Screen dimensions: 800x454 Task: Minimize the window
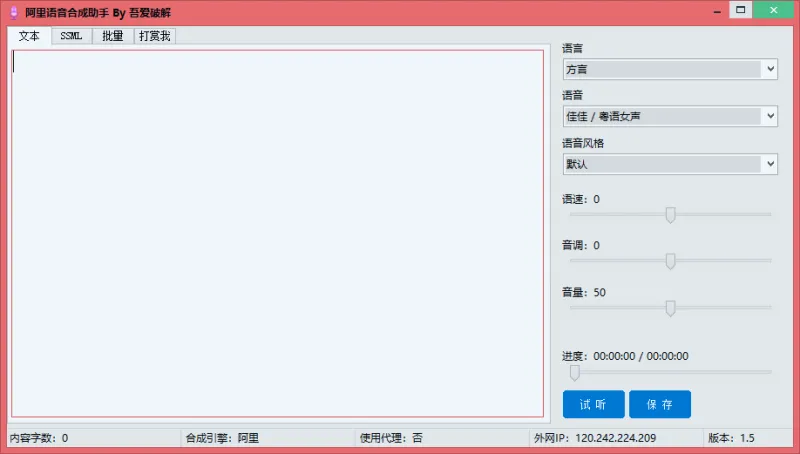717,11
